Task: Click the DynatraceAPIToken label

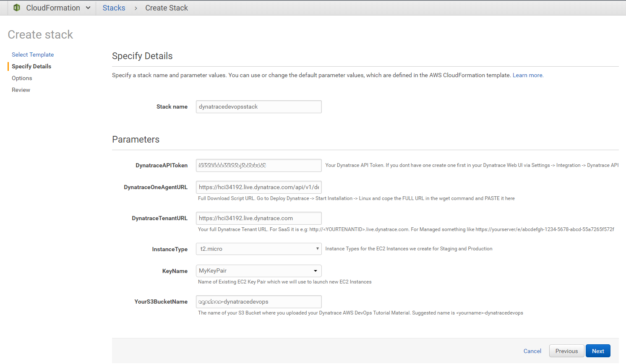Action: (x=162, y=165)
